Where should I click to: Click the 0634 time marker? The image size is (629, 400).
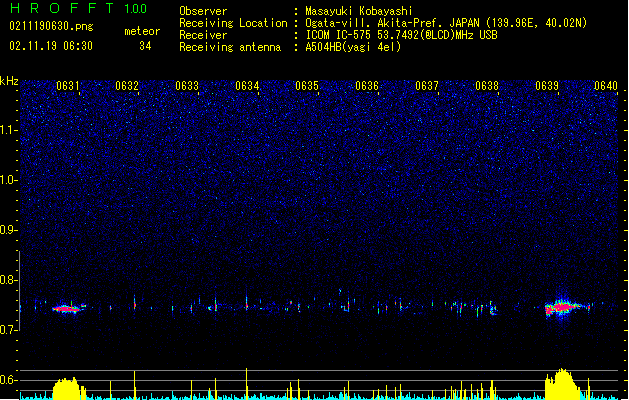[247, 86]
